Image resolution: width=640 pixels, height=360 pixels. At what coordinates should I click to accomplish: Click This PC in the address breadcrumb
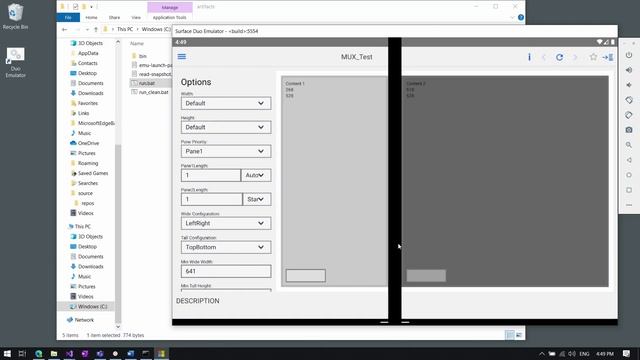point(125,29)
